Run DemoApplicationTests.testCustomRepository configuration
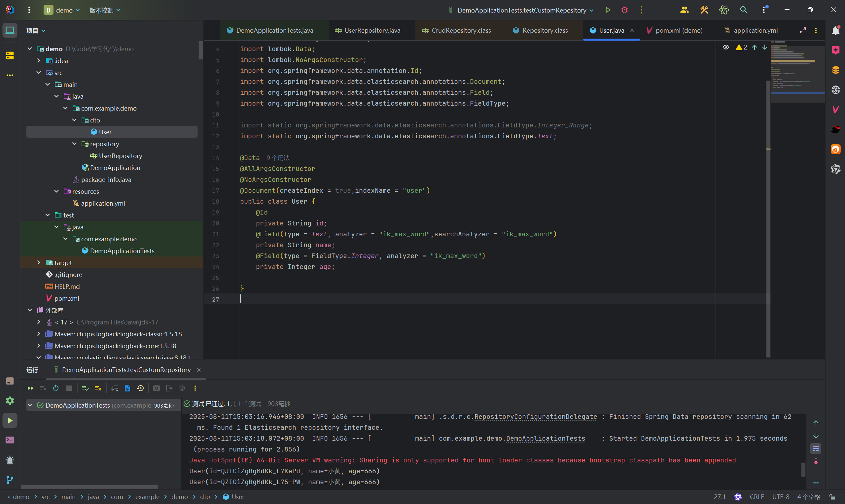This screenshot has height=504, width=845. coord(608,10)
